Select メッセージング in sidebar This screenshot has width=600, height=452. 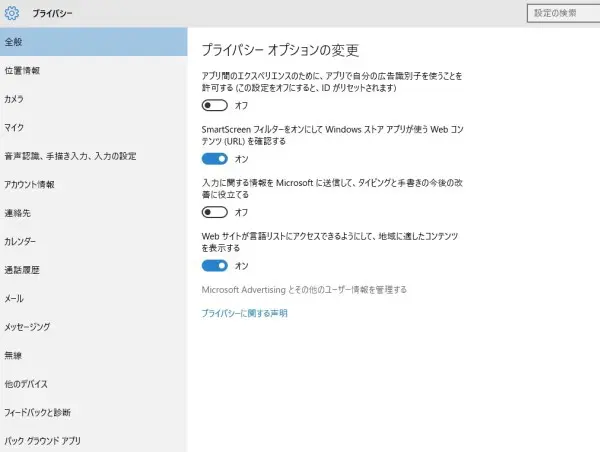[x=94, y=327]
